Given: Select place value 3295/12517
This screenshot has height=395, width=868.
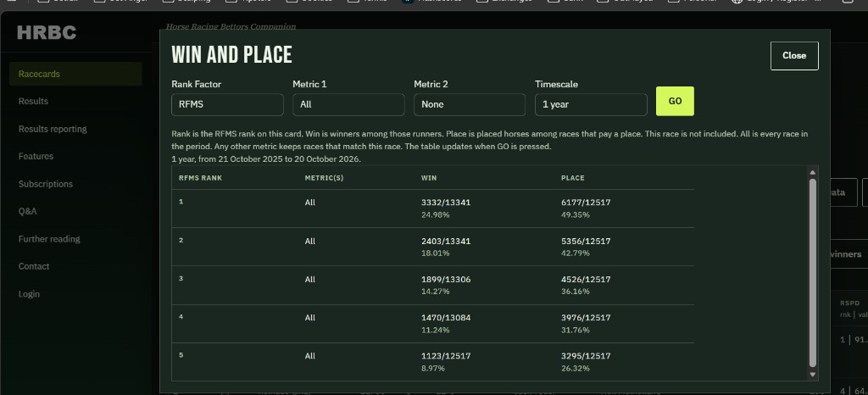Looking at the screenshot, I should (x=586, y=356).
